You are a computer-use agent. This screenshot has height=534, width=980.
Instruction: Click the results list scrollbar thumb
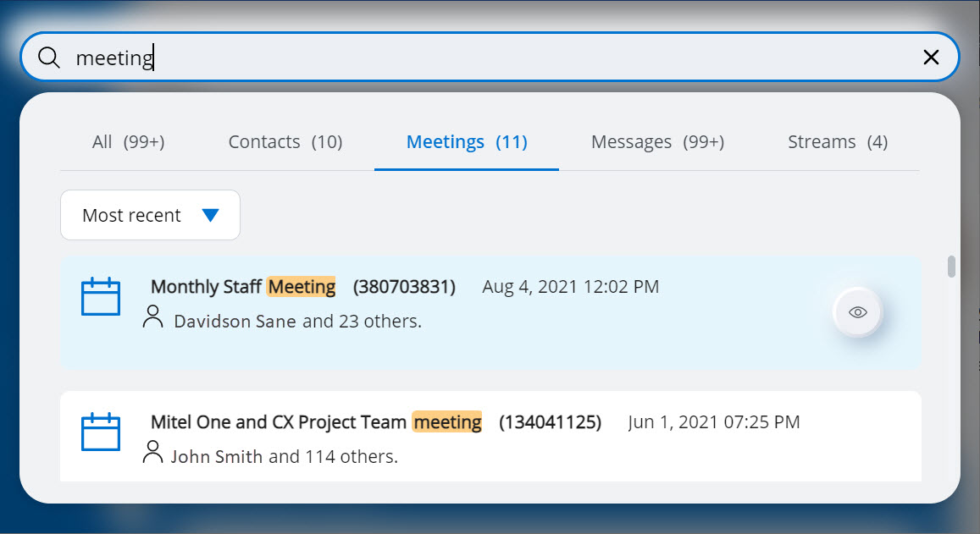point(951,267)
